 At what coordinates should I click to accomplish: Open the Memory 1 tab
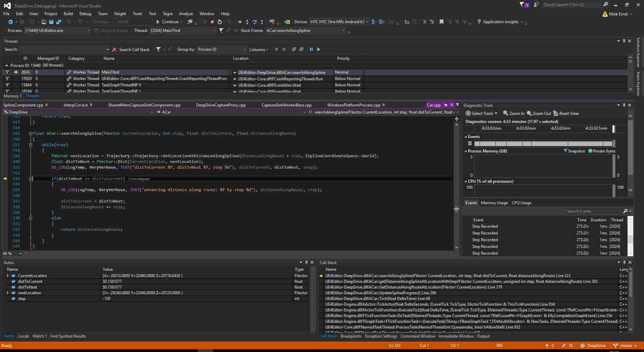pos(12,96)
